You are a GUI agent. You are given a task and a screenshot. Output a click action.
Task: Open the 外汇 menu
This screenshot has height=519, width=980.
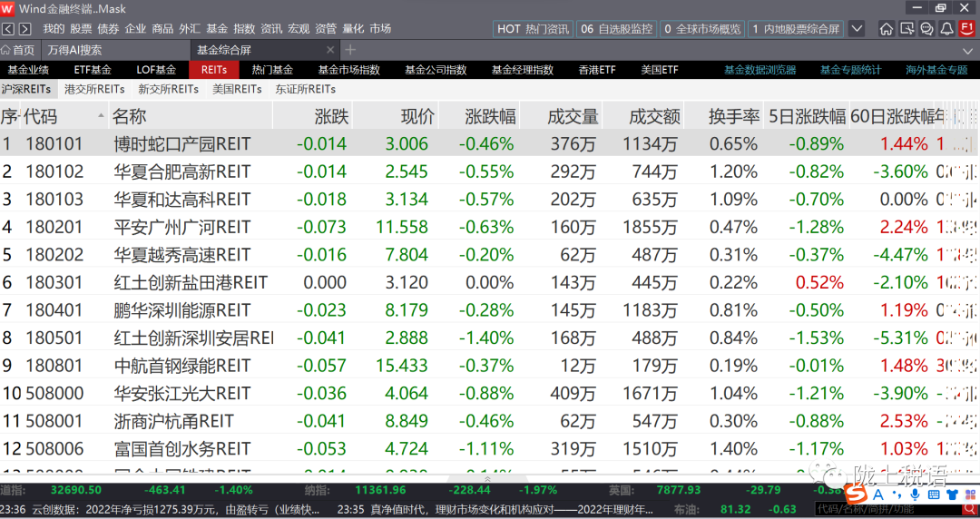(190, 29)
